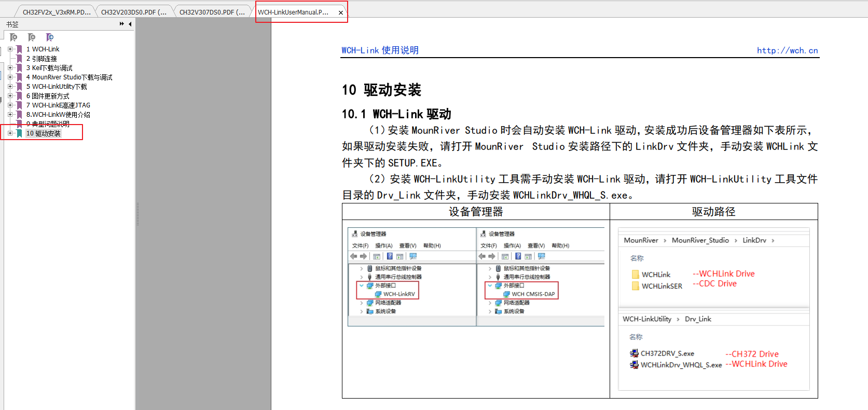This screenshot has width=868, height=410.
Task: Expand the 1 WCH-Link bookmark node
Action: (10, 49)
